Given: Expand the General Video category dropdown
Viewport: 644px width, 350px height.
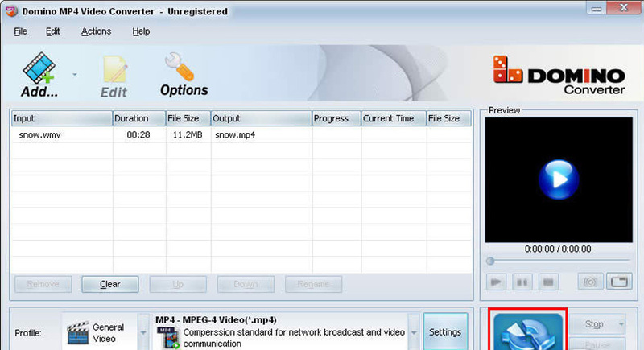Looking at the screenshot, I should pos(143,332).
